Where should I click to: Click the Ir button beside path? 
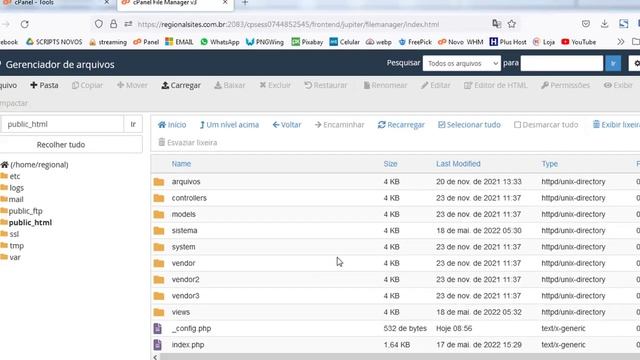(x=133, y=124)
